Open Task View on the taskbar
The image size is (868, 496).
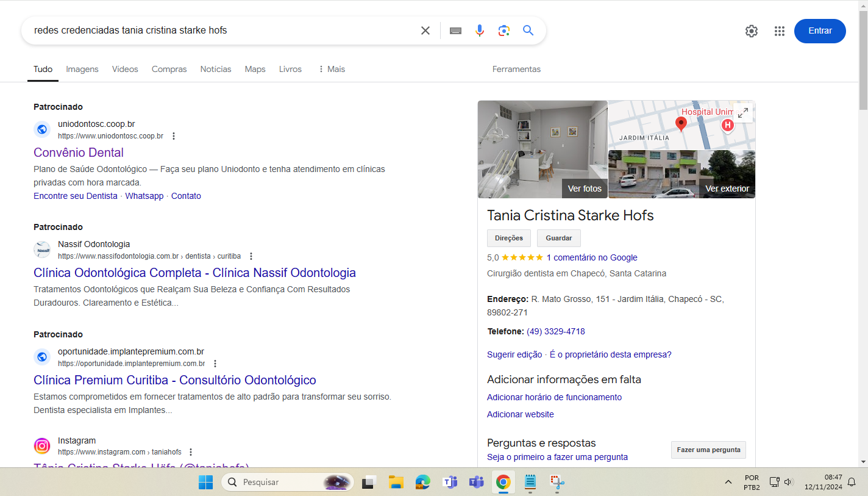(x=369, y=482)
